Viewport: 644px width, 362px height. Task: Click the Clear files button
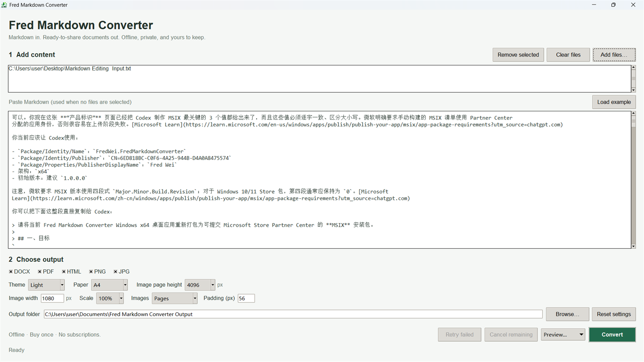tap(568, 55)
